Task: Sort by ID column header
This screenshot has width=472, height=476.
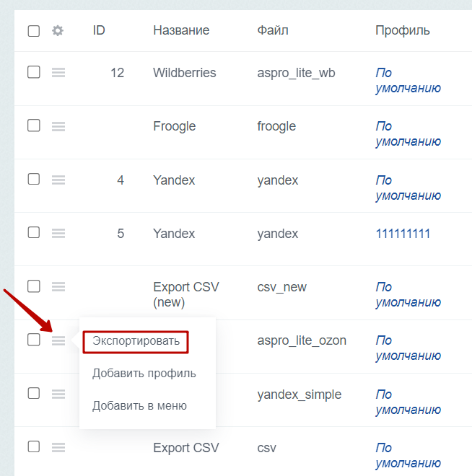Action: pos(99,30)
